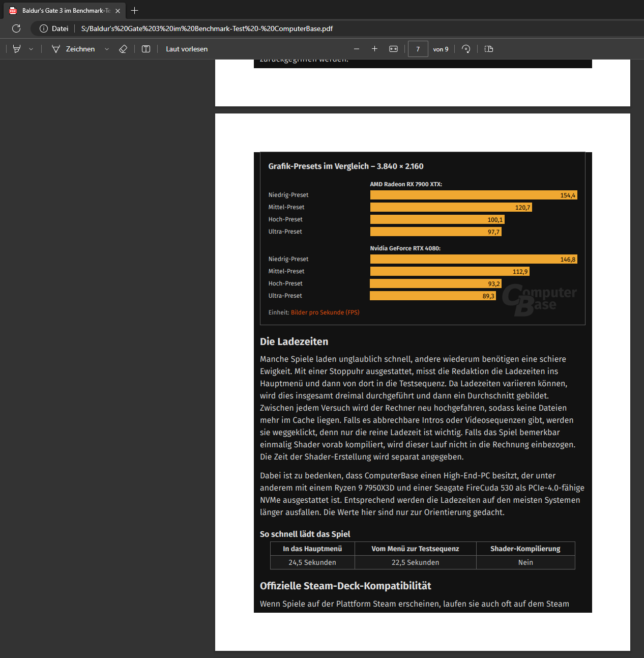Click the 'Nein' Shader-Kompilierung cell

[x=525, y=562]
